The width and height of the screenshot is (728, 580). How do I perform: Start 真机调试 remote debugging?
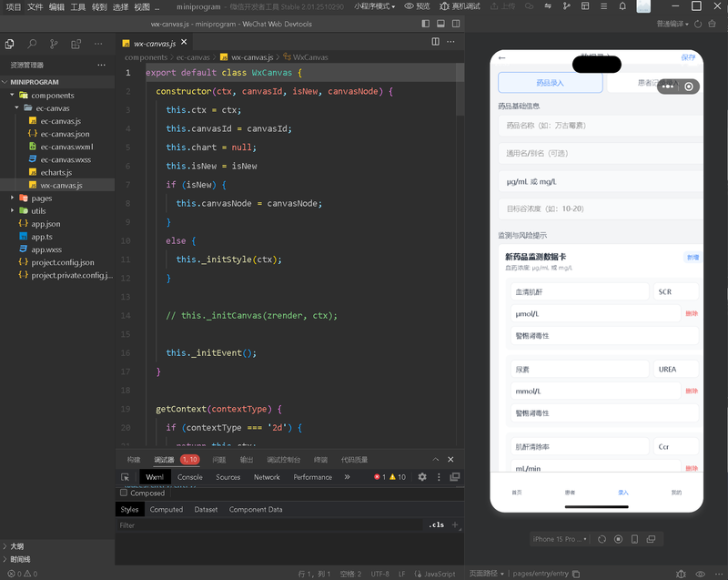(460, 6)
